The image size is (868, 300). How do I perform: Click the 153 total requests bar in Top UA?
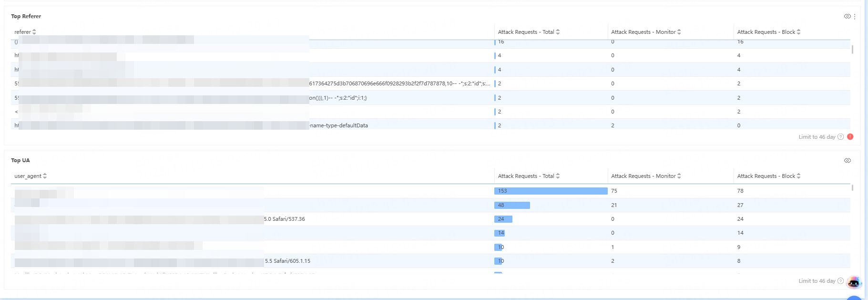(551, 191)
